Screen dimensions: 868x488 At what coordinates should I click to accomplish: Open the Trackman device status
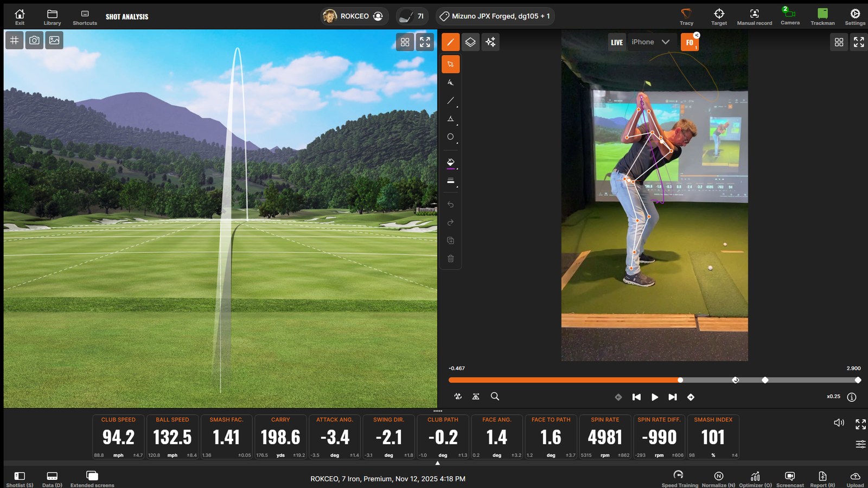click(822, 16)
